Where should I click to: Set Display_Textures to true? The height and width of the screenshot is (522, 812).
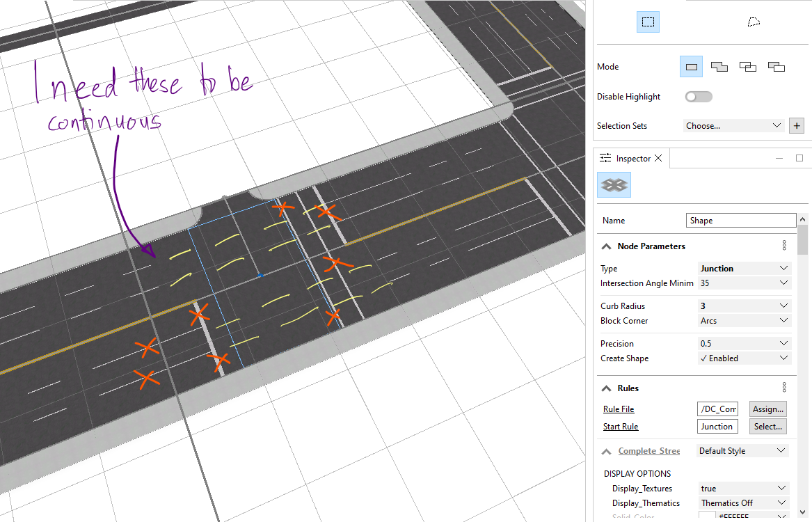[x=743, y=488]
